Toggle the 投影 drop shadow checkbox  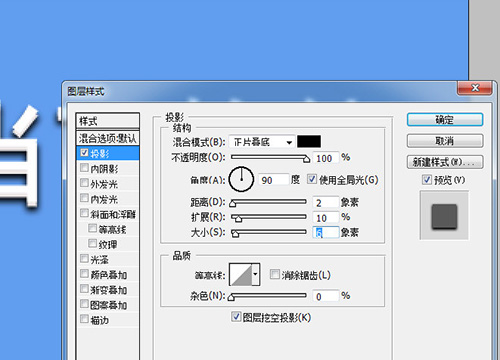point(84,153)
